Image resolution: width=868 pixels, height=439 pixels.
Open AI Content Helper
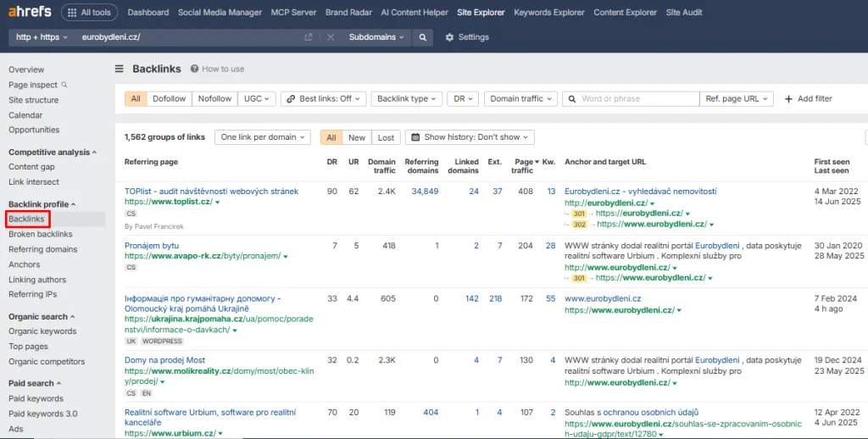(415, 12)
